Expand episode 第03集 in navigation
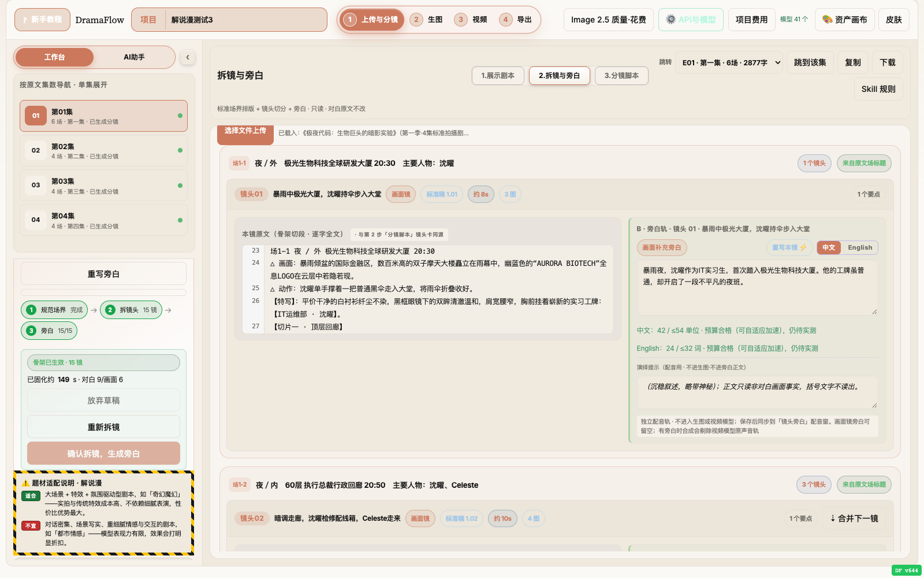Screen dimensions: 924x578 click(x=103, y=185)
